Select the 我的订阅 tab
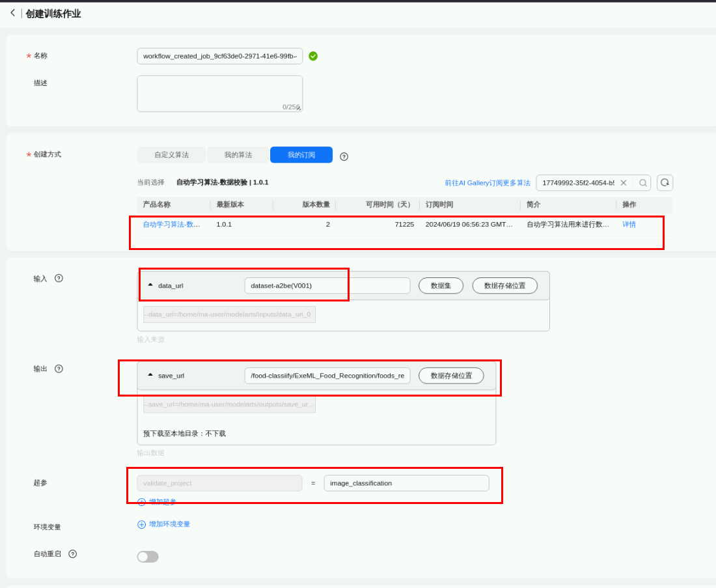Image resolution: width=716 pixels, height=588 pixels. [301, 155]
